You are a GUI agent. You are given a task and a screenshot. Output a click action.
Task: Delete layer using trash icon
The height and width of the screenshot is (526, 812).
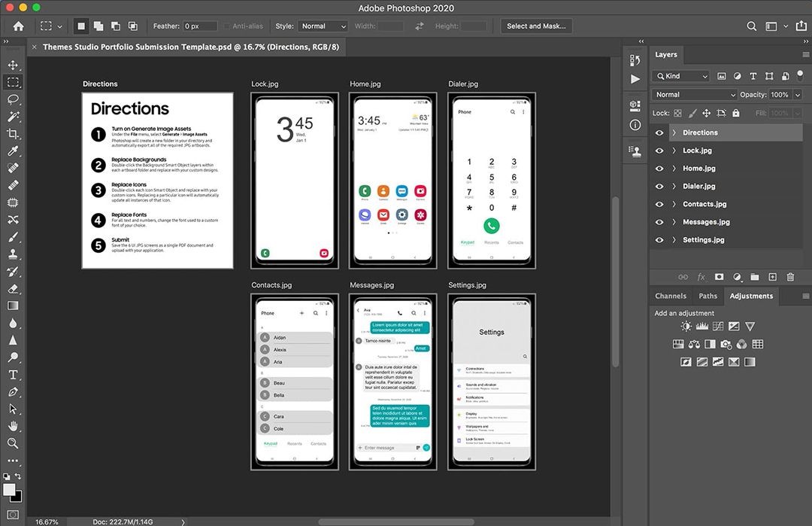(790, 277)
